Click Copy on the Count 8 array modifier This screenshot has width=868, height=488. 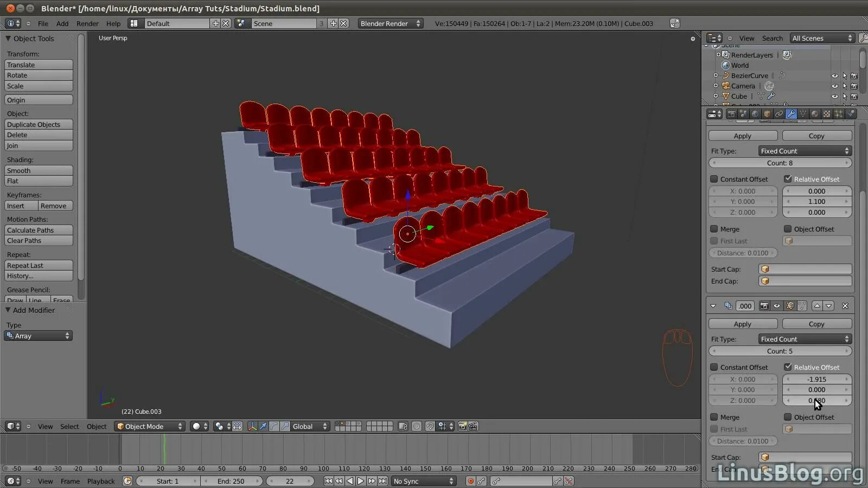(x=816, y=136)
